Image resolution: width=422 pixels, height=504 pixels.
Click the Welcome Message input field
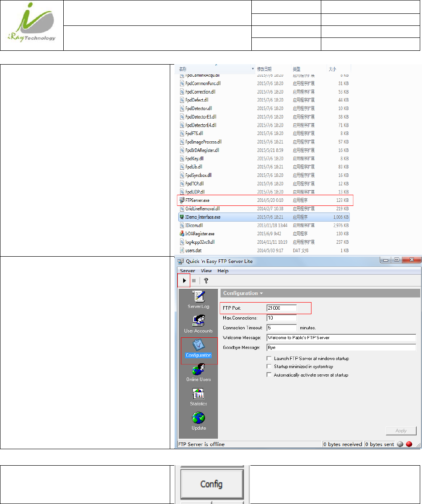pyautogui.click(x=341, y=338)
